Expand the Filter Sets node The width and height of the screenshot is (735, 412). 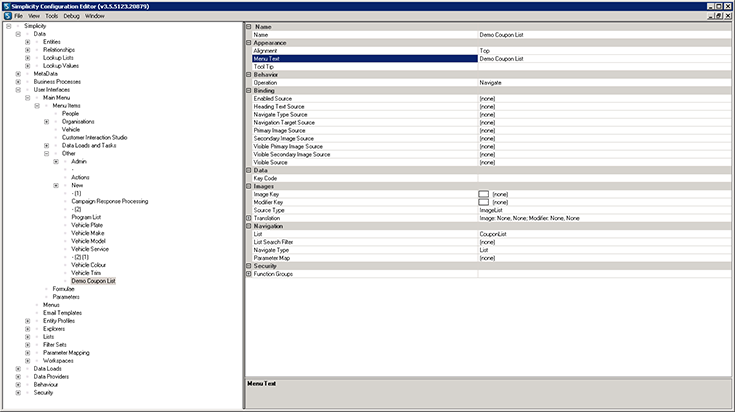(x=27, y=345)
